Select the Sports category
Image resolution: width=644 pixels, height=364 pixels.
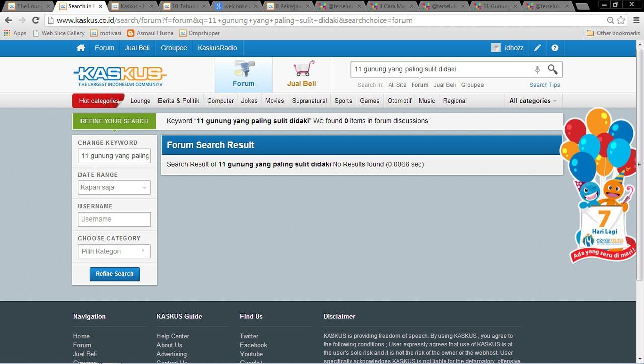pos(343,101)
